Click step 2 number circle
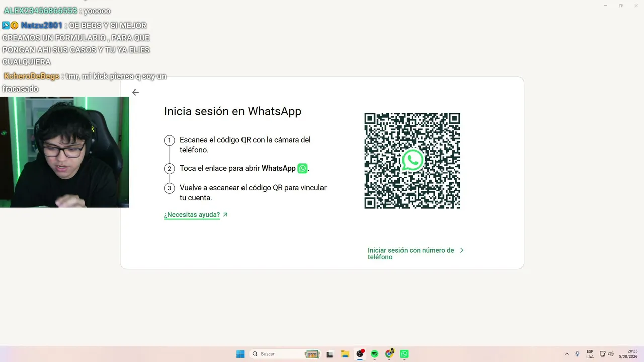 pos(170,169)
